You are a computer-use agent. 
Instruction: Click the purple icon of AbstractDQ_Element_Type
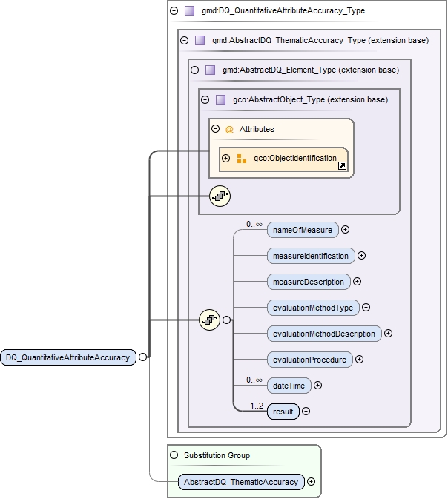click(210, 70)
